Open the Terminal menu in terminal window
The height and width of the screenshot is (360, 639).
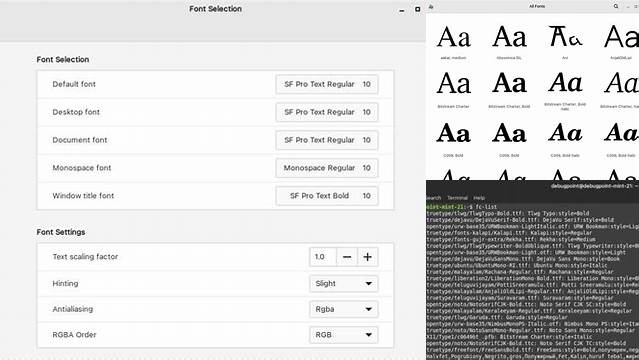(457, 198)
